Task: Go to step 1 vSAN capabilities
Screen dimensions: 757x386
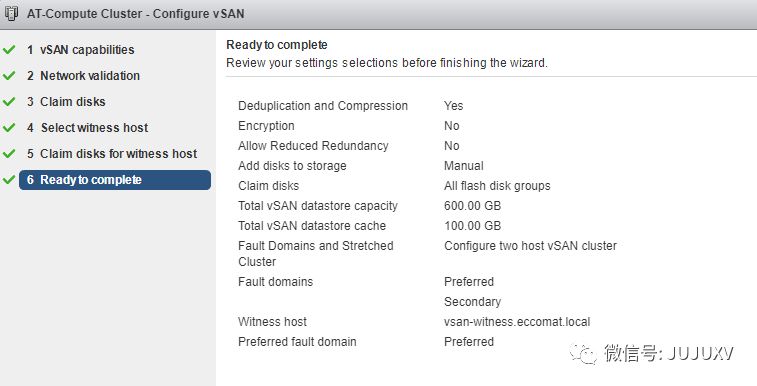Action: click(x=81, y=50)
